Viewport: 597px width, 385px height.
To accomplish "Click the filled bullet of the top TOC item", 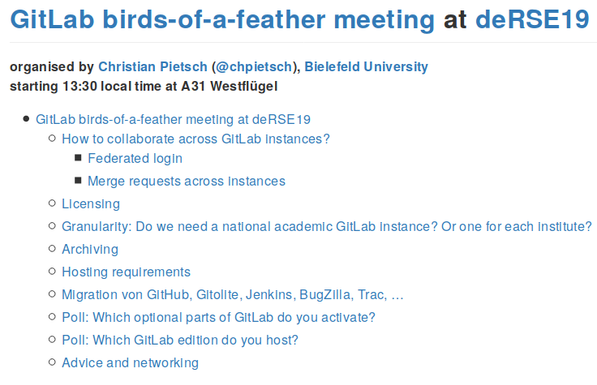I will [26, 119].
